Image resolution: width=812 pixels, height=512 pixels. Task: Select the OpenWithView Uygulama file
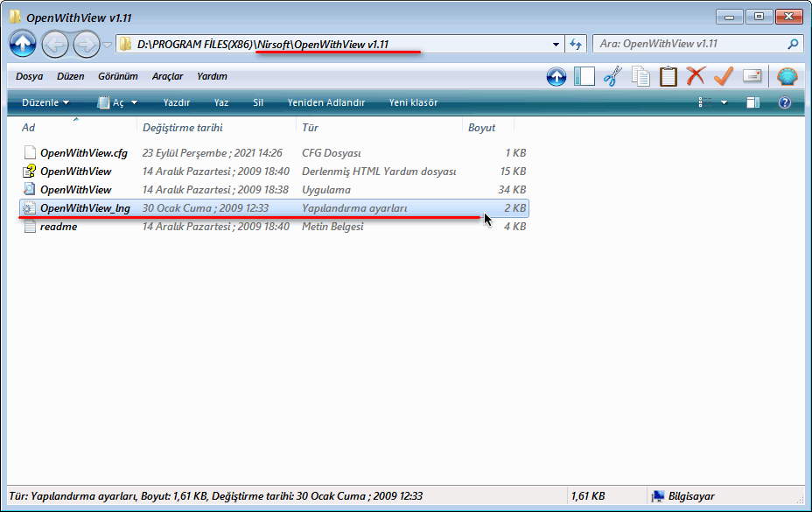pos(274,190)
